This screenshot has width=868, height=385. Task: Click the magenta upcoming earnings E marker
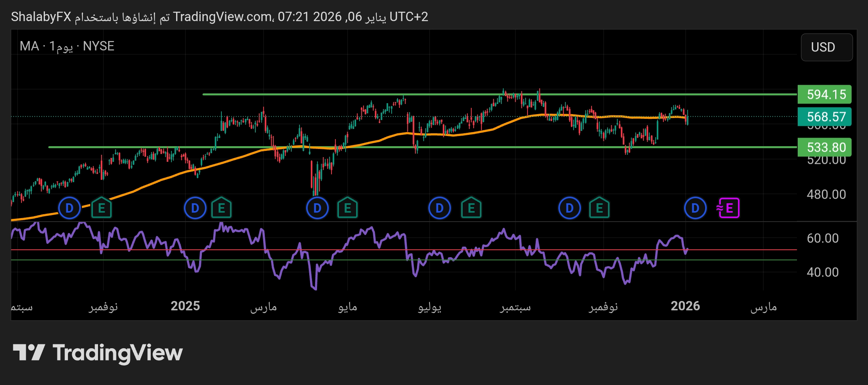pyautogui.click(x=728, y=208)
